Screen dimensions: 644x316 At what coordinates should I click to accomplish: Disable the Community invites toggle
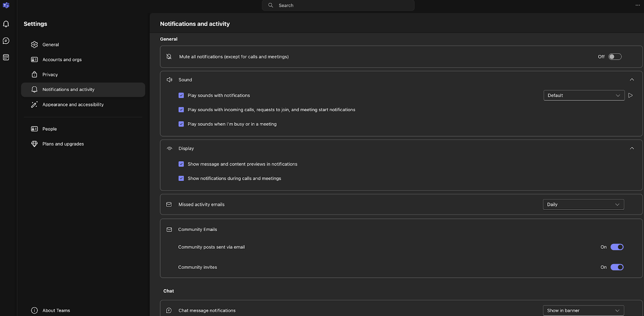[617, 267]
